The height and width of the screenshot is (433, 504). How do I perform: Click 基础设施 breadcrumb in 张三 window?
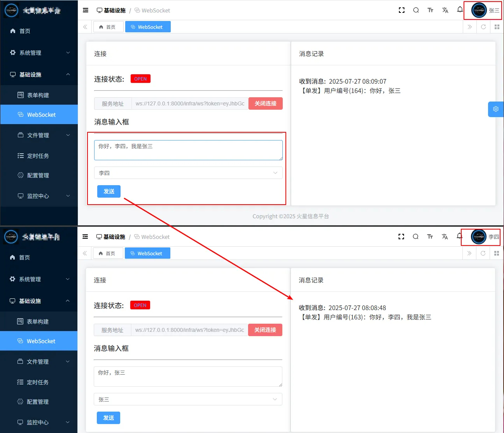(x=111, y=11)
